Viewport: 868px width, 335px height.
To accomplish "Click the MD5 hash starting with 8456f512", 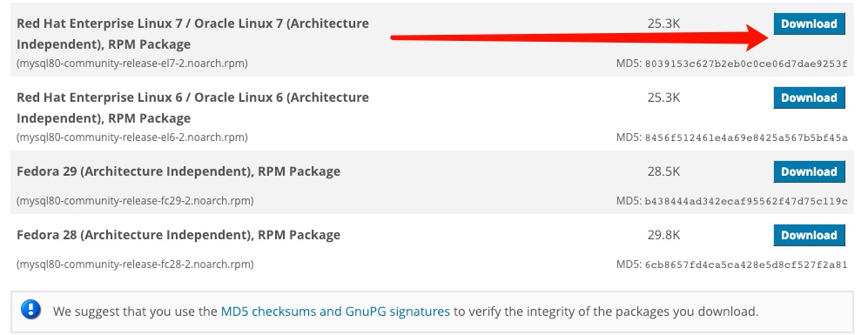I will pyautogui.click(x=745, y=137).
